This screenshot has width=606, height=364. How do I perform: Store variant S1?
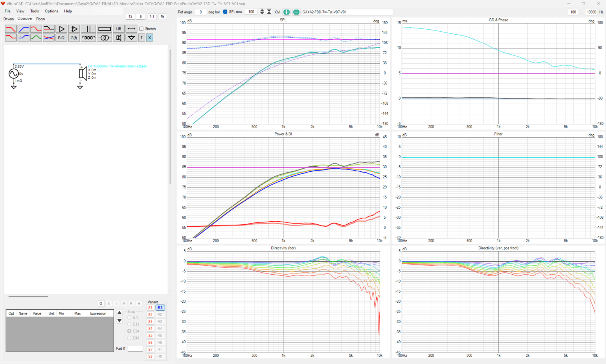[150, 308]
